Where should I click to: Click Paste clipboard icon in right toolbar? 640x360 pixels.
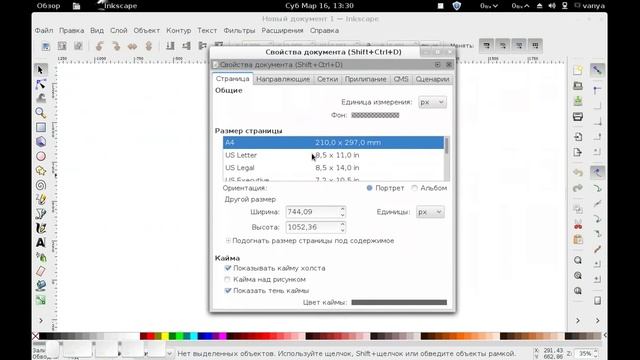point(578,240)
